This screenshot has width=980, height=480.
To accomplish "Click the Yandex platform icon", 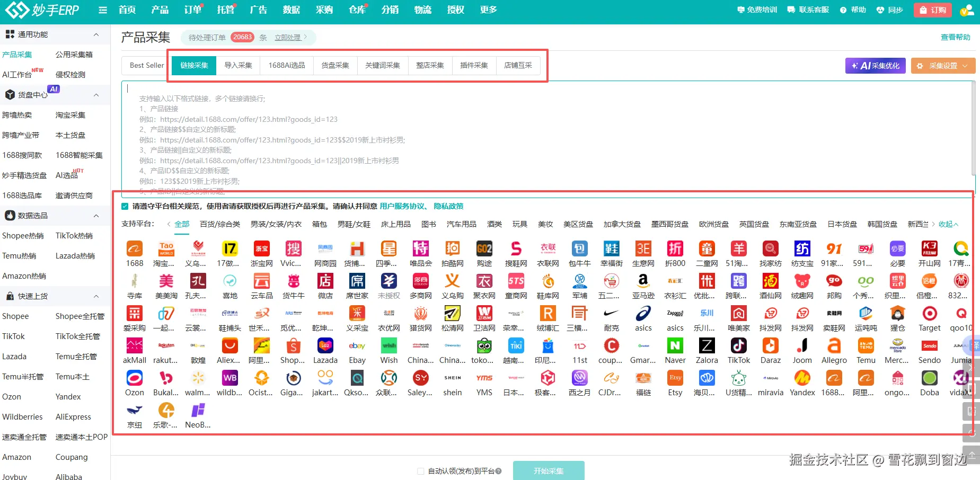I will point(802,378).
